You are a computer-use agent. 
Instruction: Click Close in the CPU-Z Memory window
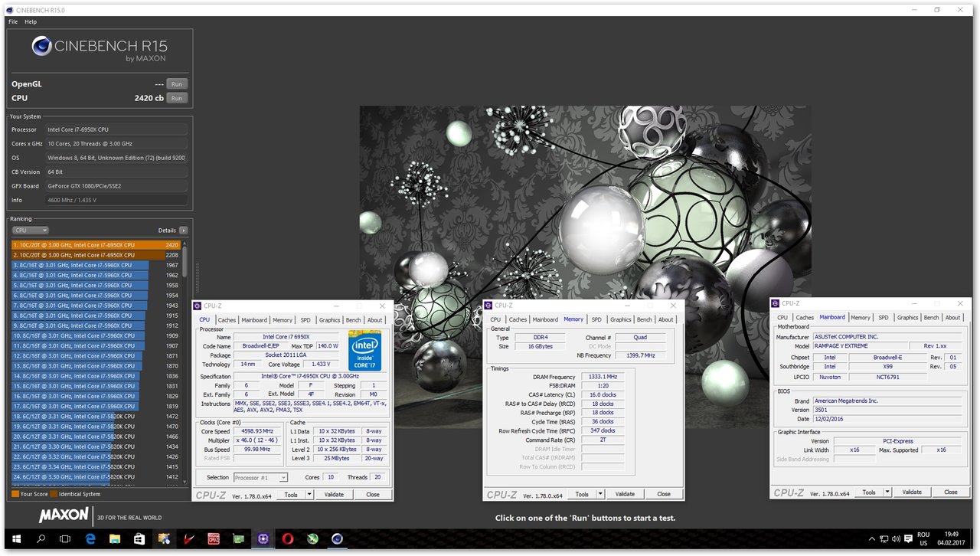point(664,494)
